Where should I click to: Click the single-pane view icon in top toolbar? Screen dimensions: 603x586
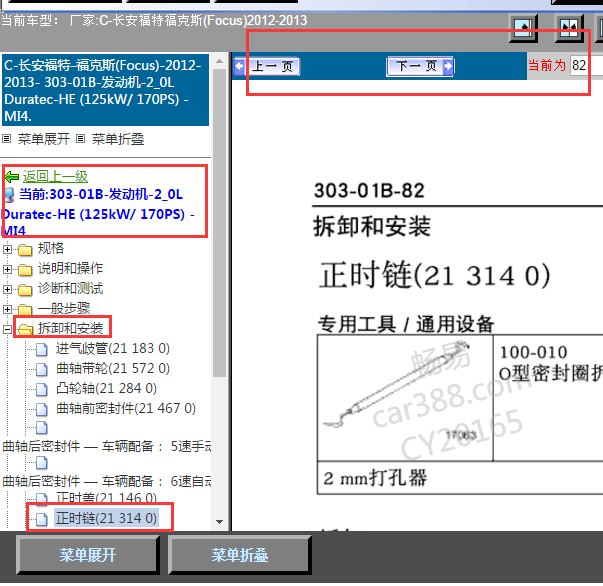pyautogui.click(x=523, y=28)
